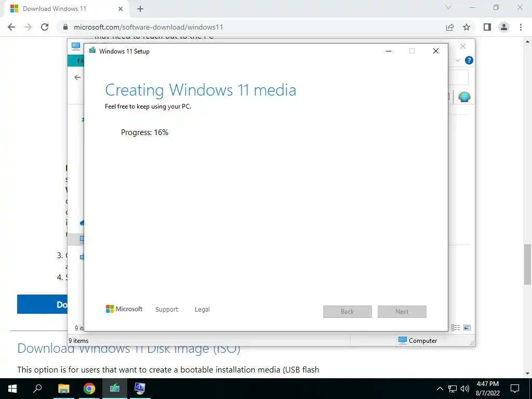This screenshot has height=399, width=532.
Task: Minimize the Windows 11 Setup window
Action: [x=389, y=51]
